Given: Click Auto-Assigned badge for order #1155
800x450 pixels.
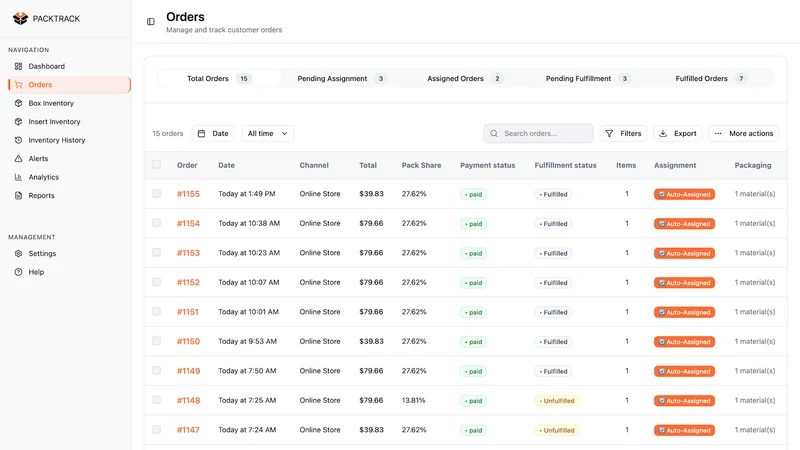Looking at the screenshot, I should 684,194.
